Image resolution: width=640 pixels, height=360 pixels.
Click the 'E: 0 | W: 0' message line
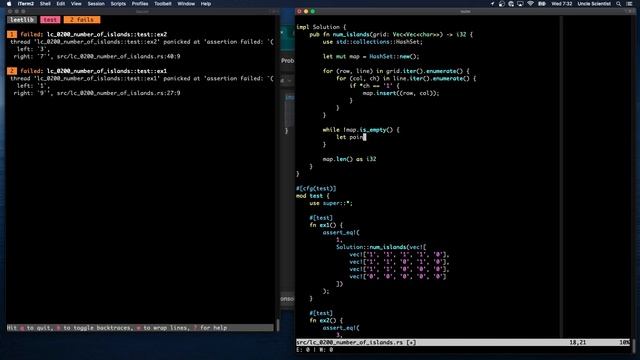[x=314, y=350]
